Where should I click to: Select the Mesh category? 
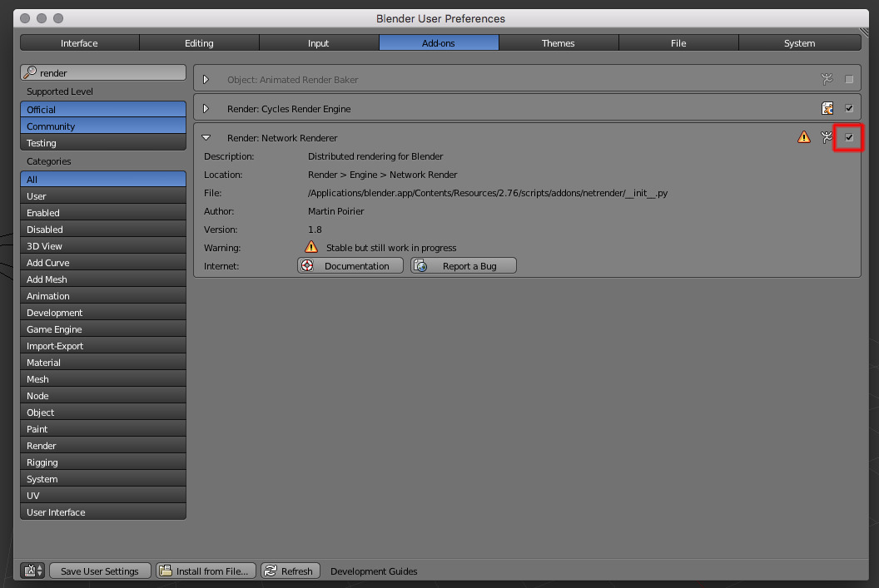point(103,379)
